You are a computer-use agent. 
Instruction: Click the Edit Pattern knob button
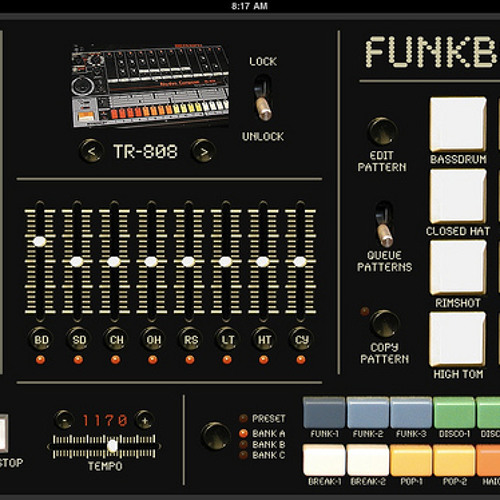[x=382, y=131]
